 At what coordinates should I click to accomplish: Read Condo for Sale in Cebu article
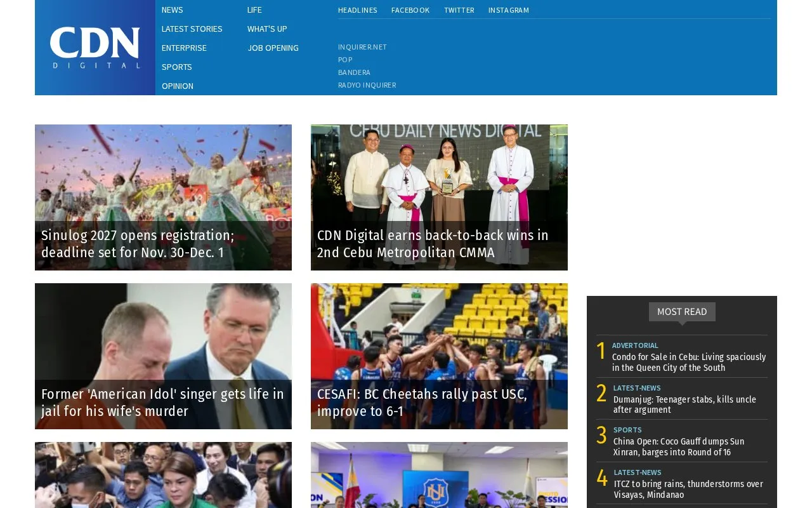(689, 363)
